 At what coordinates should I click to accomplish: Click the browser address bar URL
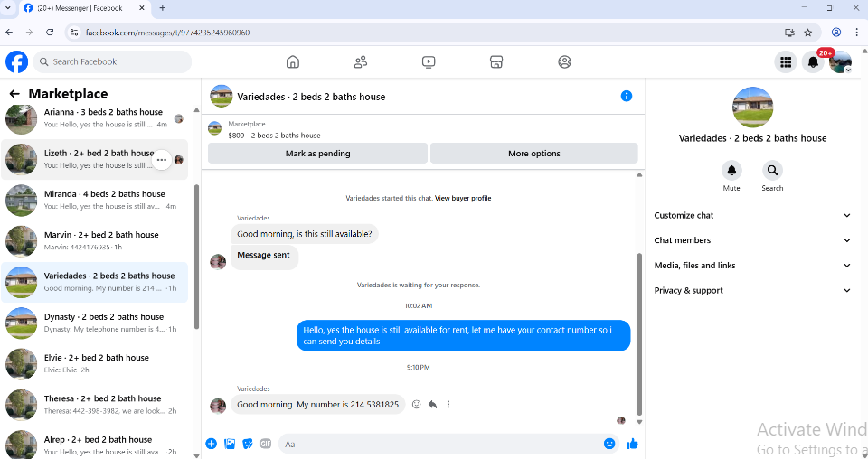(x=168, y=33)
